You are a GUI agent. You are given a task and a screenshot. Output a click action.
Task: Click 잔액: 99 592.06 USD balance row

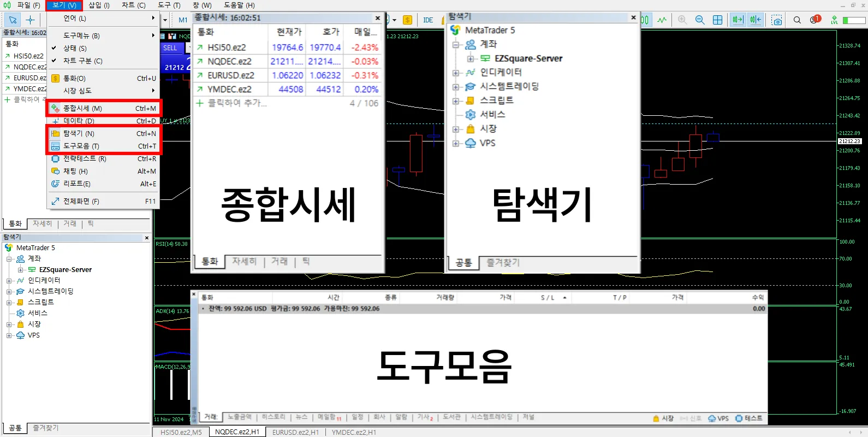(483, 309)
